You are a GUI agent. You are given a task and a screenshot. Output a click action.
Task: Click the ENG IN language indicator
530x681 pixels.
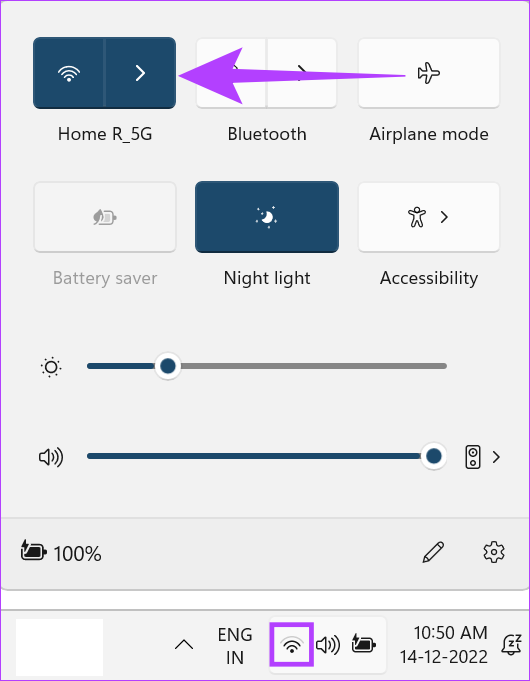point(235,646)
